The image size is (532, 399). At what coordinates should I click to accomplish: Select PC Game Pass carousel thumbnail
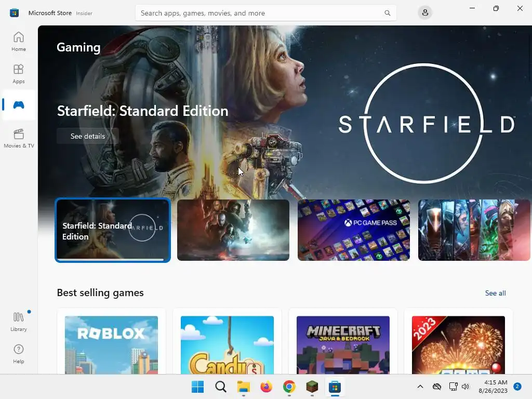point(353,230)
